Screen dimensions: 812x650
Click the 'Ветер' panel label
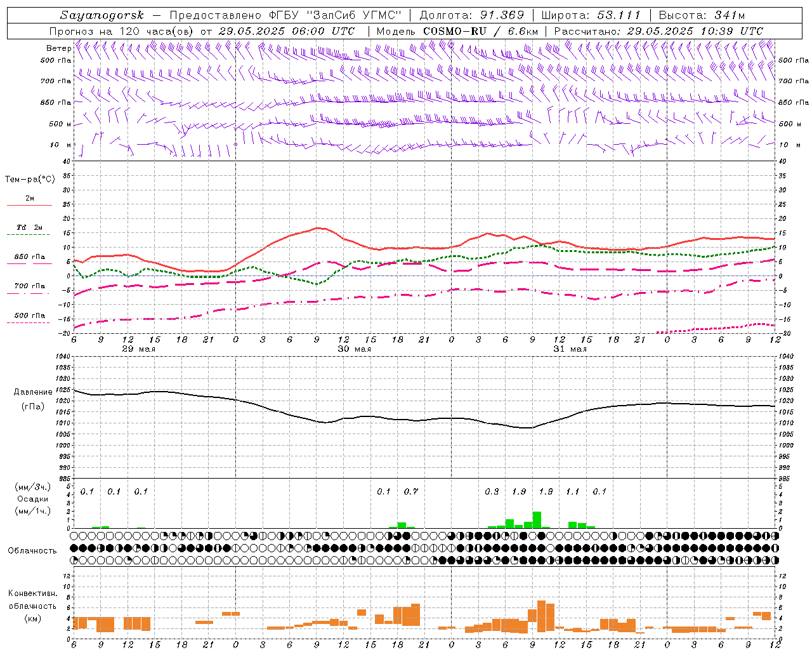58,48
